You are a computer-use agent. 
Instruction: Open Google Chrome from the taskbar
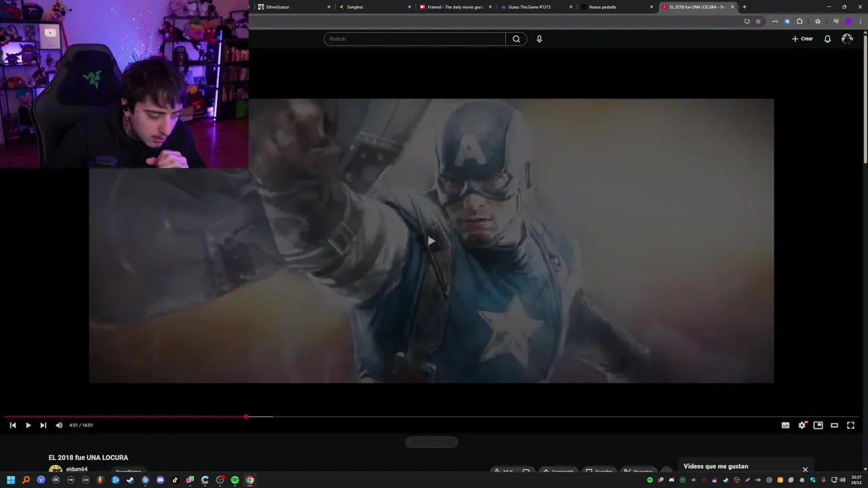point(250,480)
